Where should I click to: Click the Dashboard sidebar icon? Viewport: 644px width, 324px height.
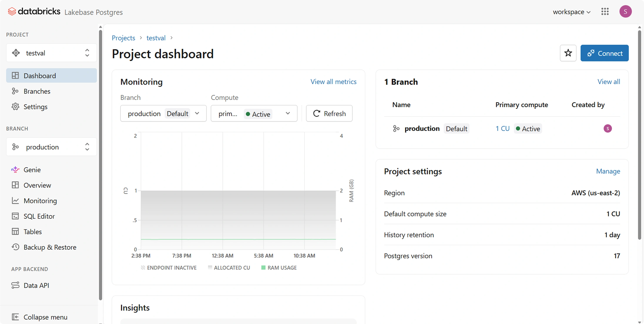15,76
